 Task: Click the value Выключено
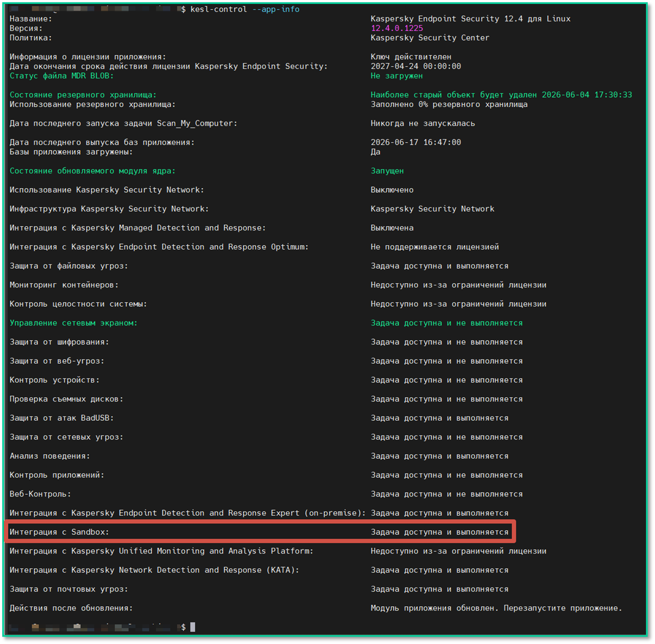pos(392,190)
